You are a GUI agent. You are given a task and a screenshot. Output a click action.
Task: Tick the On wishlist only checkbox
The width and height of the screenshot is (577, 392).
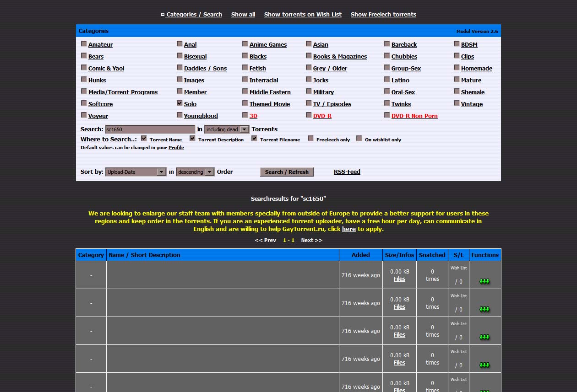[x=359, y=139]
